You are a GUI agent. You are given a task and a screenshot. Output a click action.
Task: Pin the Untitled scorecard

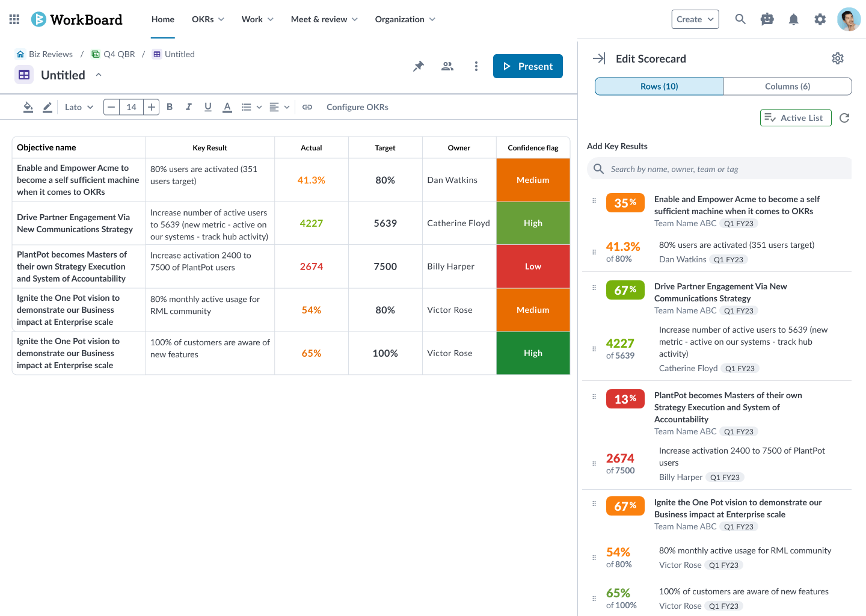point(418,66)
